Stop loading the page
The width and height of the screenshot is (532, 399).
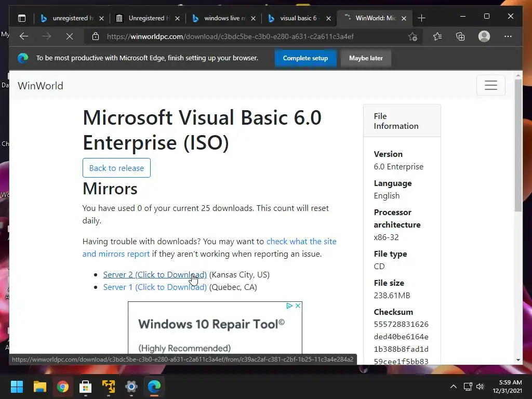(70, 36)
